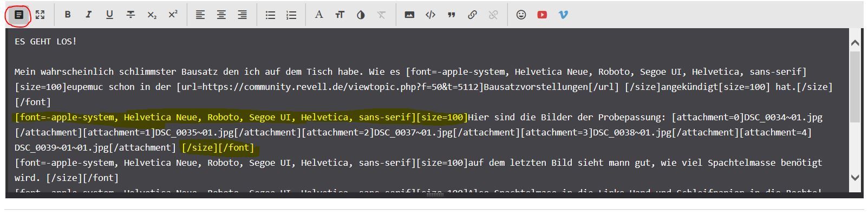
Task: Insert a YouTube video
Action: (542, 15)
